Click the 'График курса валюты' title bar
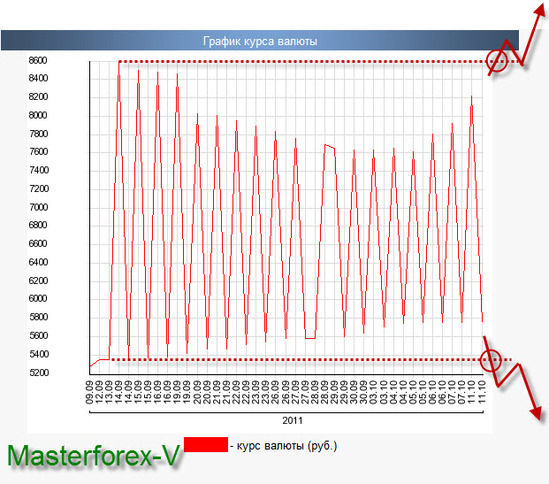 (x=260, y=40)
